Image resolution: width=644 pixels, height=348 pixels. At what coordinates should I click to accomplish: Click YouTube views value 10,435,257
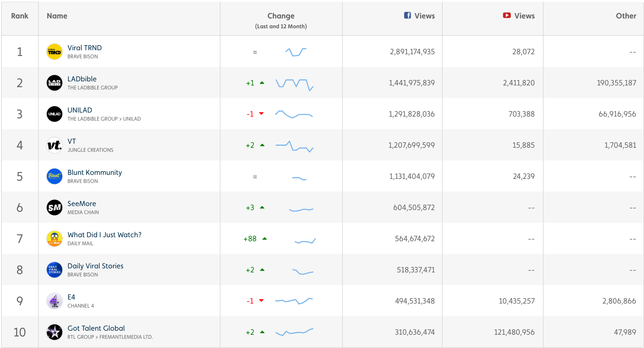click(x=517, y=301)
